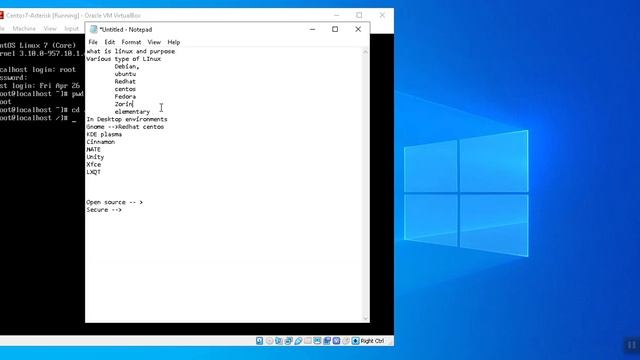Close the Untitled Notepad window
Viewport: 640px width, 360px height.
pyautogui.click(x=358, y=29)
